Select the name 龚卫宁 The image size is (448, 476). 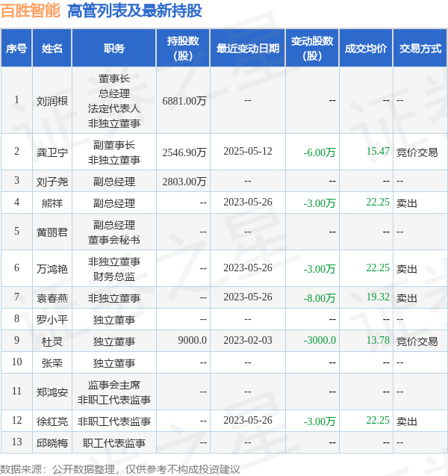(x=52, y=152)
